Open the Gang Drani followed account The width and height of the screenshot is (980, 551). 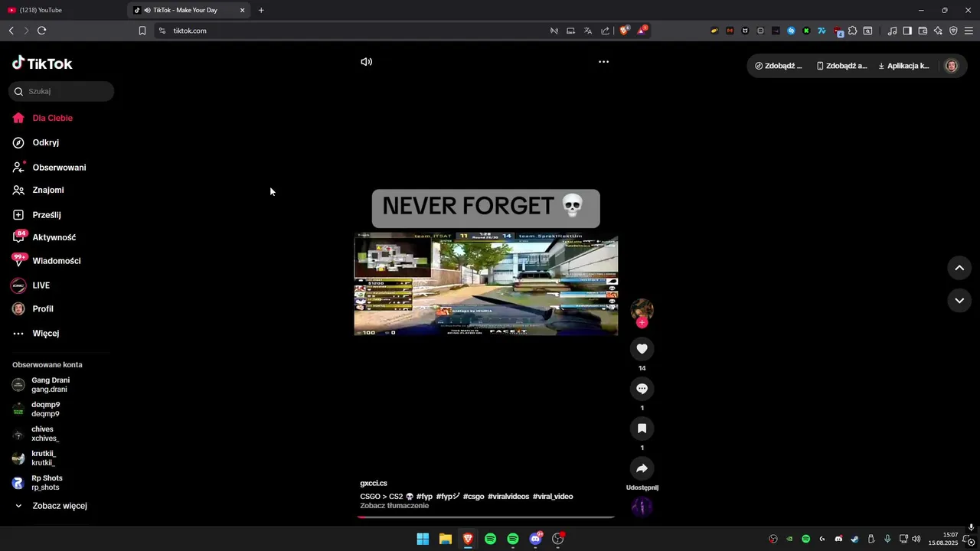(x=50, y=385)
